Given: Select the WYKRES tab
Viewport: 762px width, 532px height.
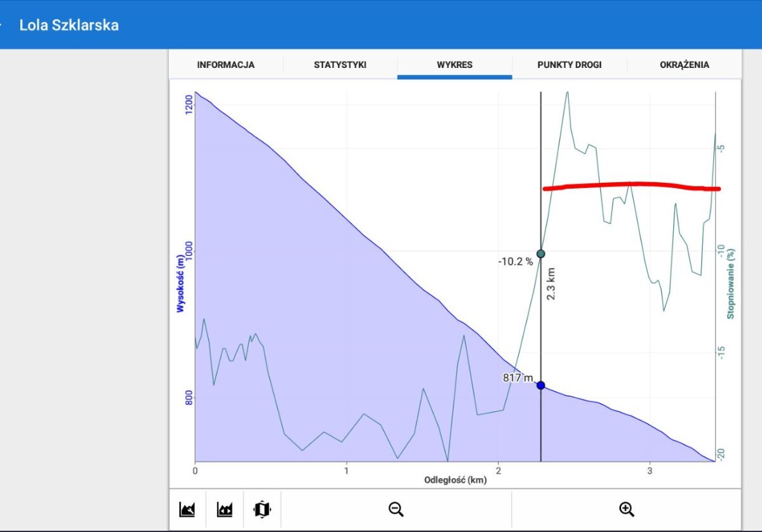Looking at the screenshot, I should coord(455,65).
